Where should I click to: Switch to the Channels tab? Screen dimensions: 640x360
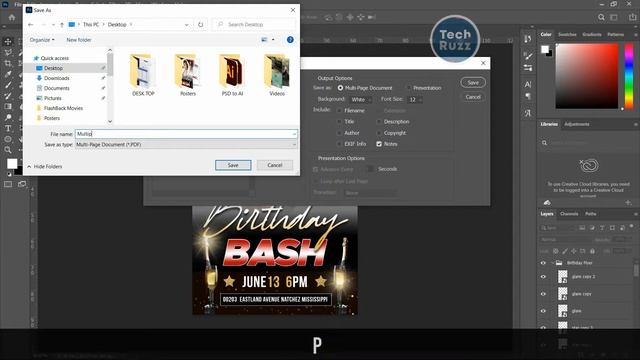pyautogui.click(x=569, y=214)
